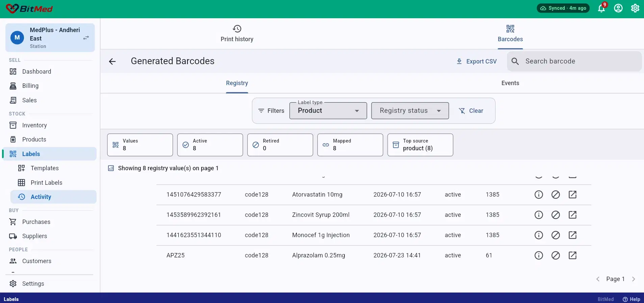This screenshot has height=303, width=644.
Task: View info for Zincovit Syrup 200ml barcode
Action: coord(539,215)
